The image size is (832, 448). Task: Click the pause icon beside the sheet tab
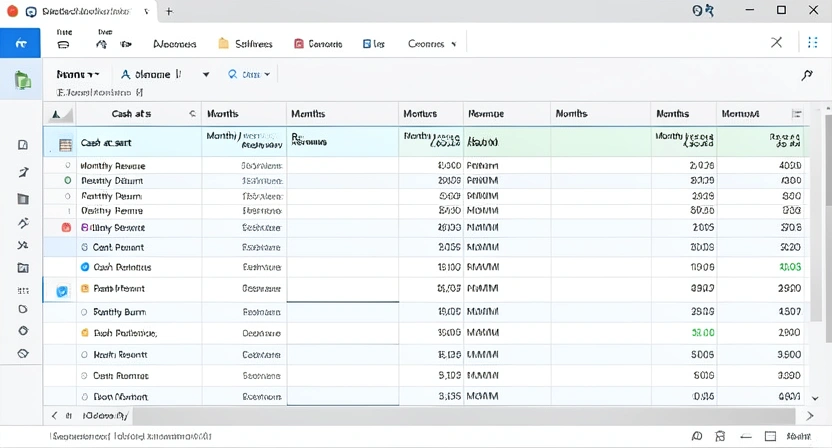68,416
